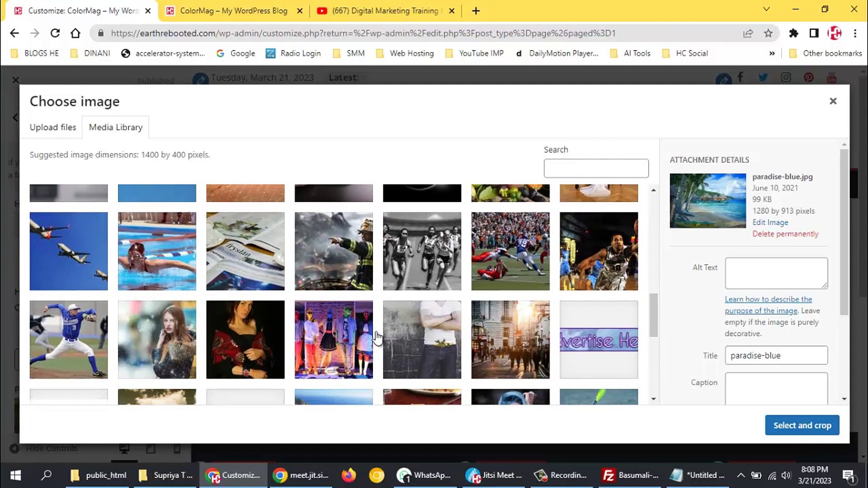Reload the page using refresh icon
Image resolution: width=868 pixels, height=488 pixels.
(55, 33)
